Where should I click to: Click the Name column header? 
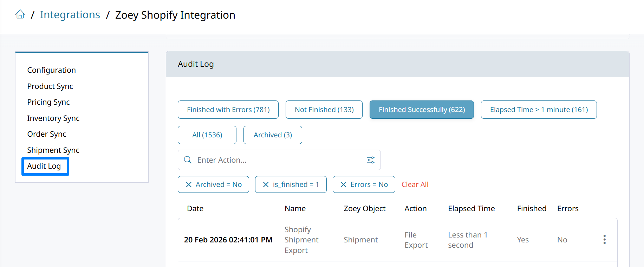coord(295,208)
